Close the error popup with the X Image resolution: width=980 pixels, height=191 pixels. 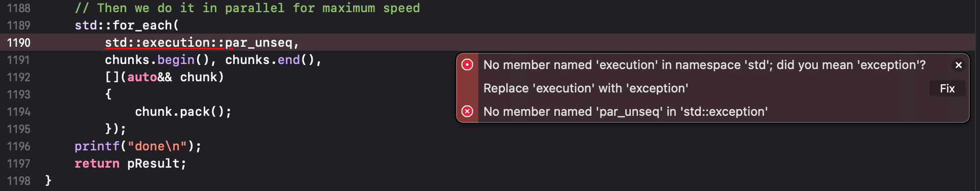point(958,65)
